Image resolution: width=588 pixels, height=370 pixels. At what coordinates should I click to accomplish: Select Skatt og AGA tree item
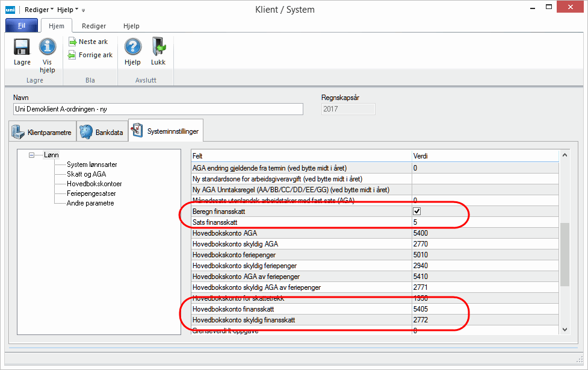coord(86,174)
